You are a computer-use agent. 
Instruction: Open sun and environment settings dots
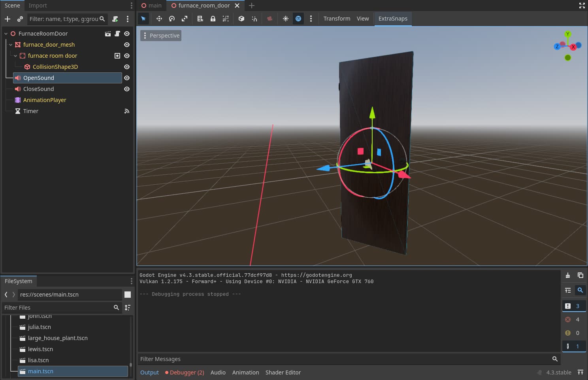pos(311,19)
